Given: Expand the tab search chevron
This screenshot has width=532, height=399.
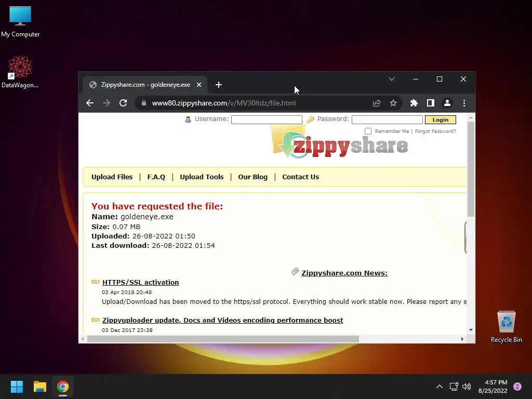Looking at the screenshot, I should (x=392, y=79).
